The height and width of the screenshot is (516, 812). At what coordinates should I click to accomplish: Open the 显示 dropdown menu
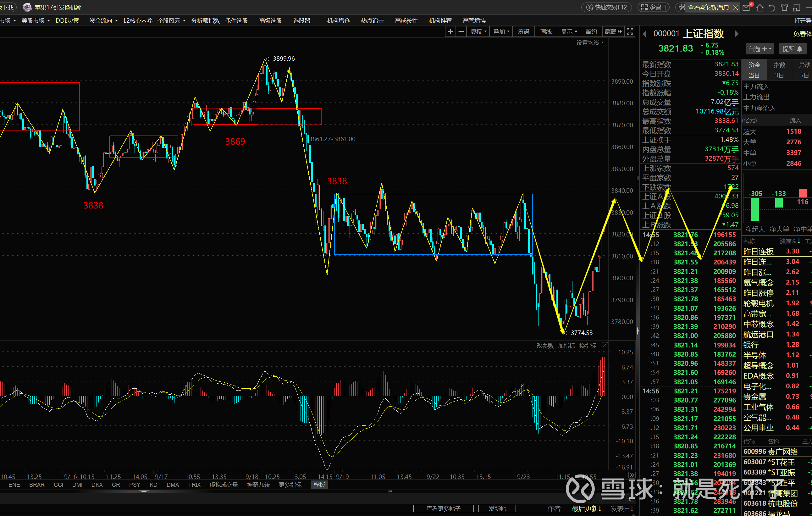click(x=569, y=31)
